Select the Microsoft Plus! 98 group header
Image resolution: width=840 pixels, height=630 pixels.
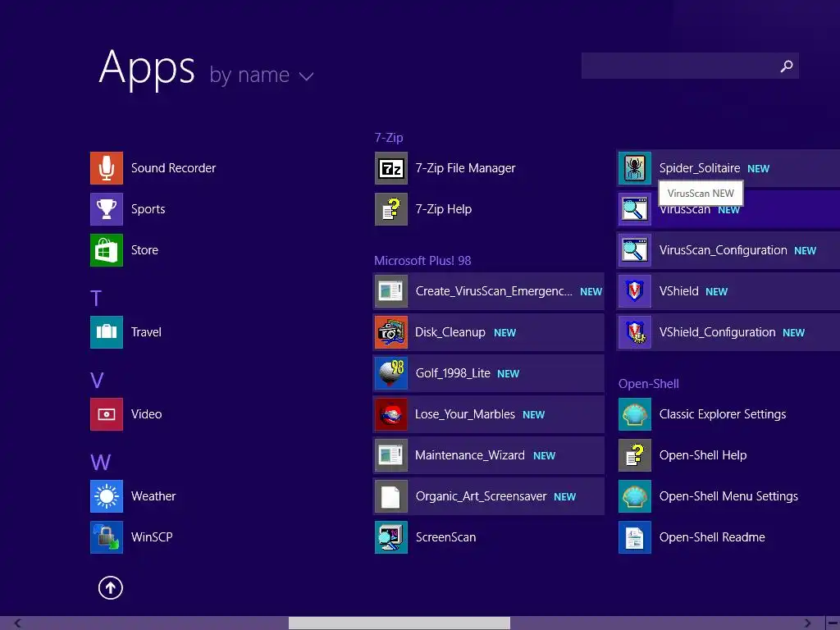coord(422,261)
